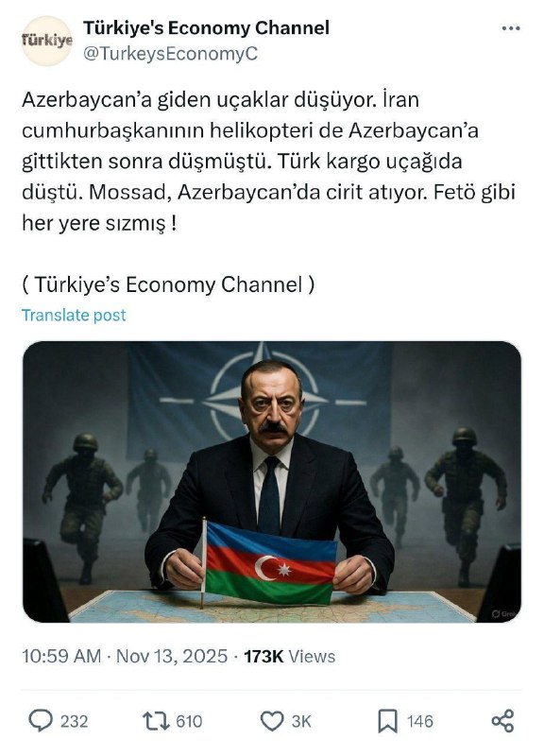The image size is (544, 756).
Task: Click the post text starting with Azerbaycan'a
Action: point(269,161)
